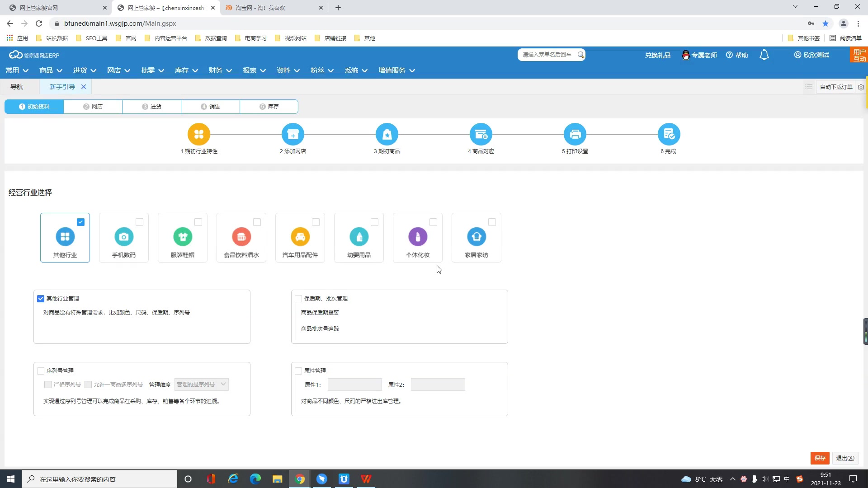Expand the 商品 menu

coord(51,70)
